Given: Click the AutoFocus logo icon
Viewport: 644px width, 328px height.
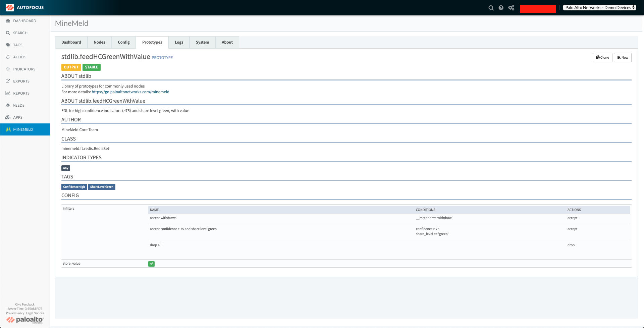Looking at the screenshot, I should click(10, 7).
